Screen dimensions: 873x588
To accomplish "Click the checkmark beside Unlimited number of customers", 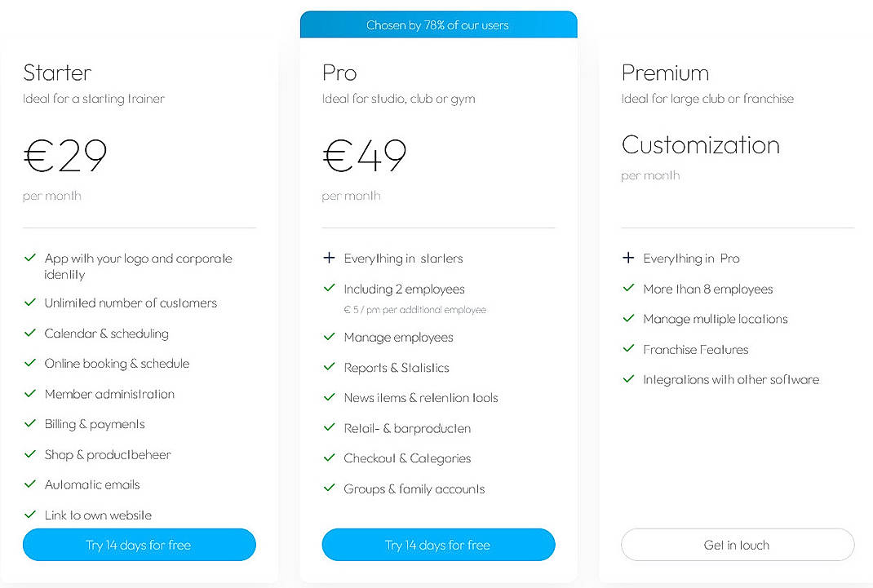I will 30,303.
